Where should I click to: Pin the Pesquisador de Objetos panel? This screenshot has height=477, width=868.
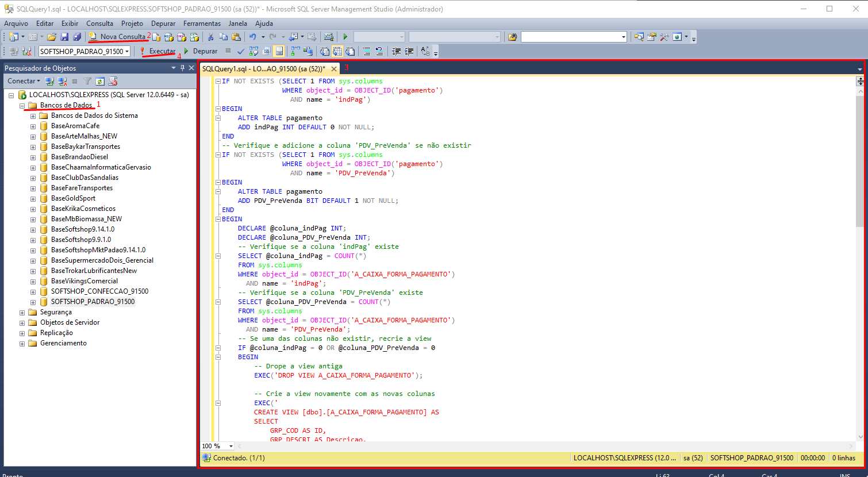183,68
